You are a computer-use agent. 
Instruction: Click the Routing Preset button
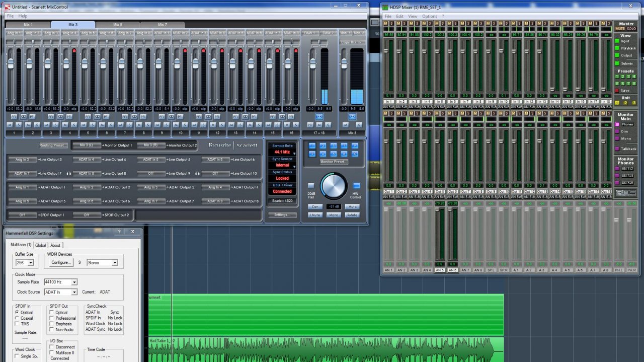tap(53, 146)
